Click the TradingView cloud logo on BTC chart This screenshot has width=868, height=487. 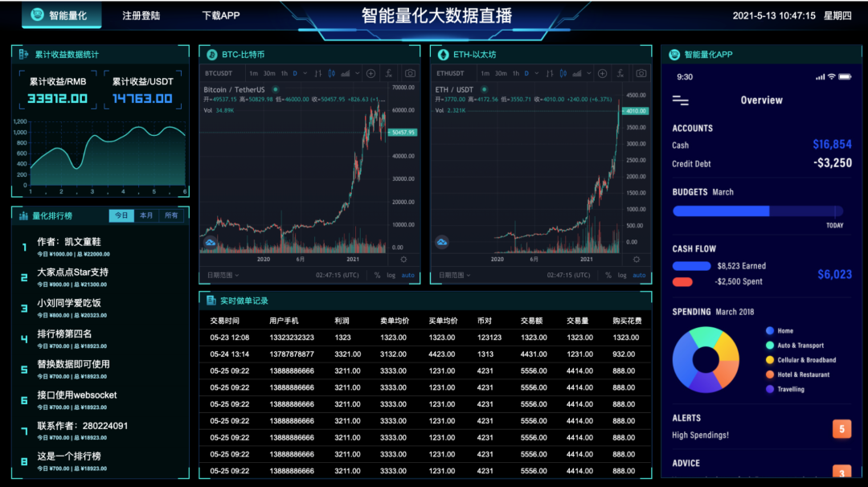click(x=211, y=242)
